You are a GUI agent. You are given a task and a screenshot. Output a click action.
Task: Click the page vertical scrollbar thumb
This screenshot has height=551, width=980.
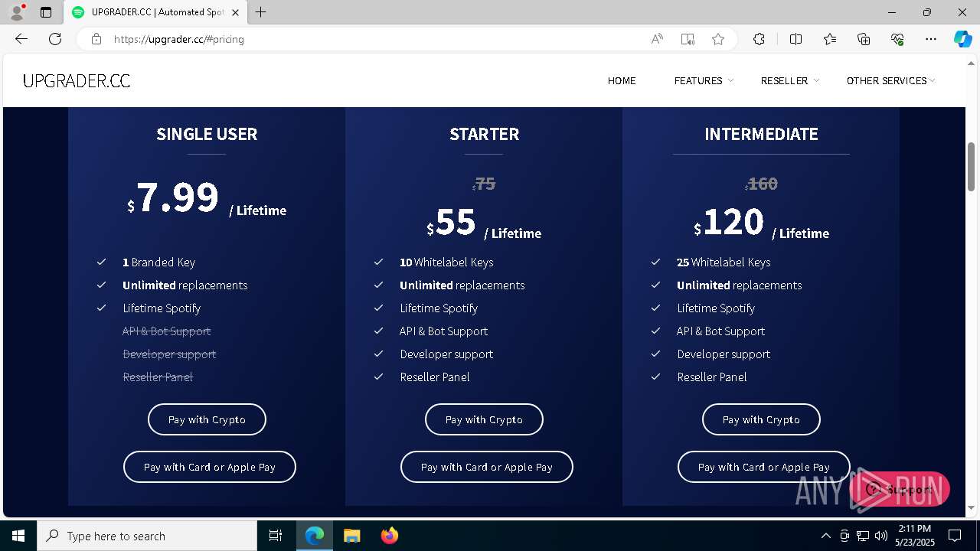972,167
